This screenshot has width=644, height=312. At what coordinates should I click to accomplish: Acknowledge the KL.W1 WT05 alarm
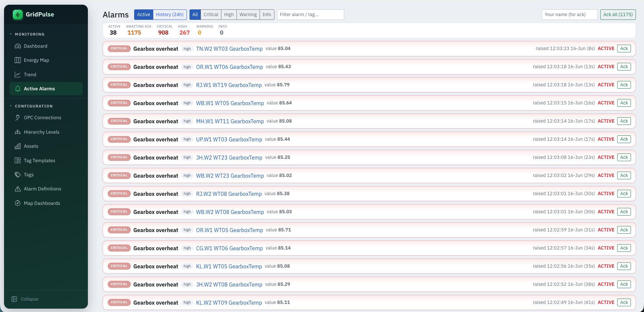[x=624, y=266]
